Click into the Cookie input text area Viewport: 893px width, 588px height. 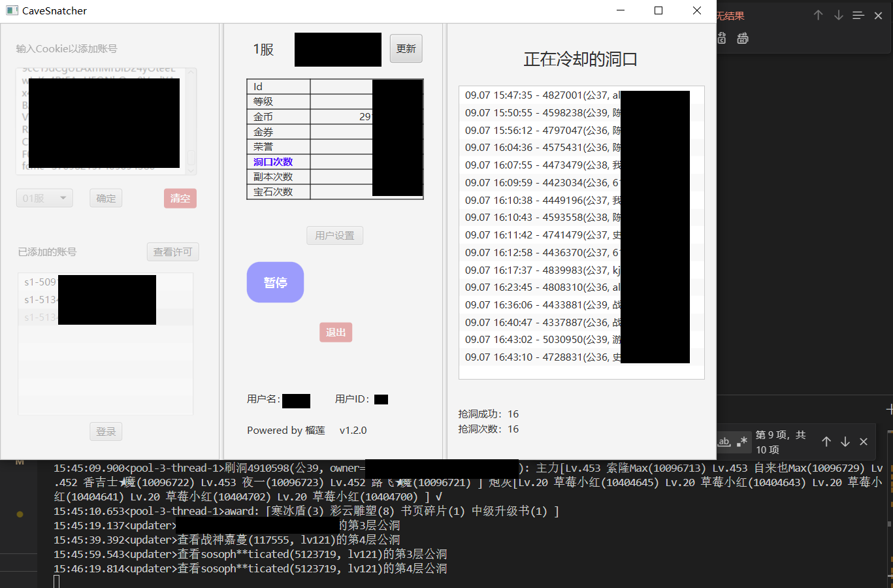click(106, 122)
